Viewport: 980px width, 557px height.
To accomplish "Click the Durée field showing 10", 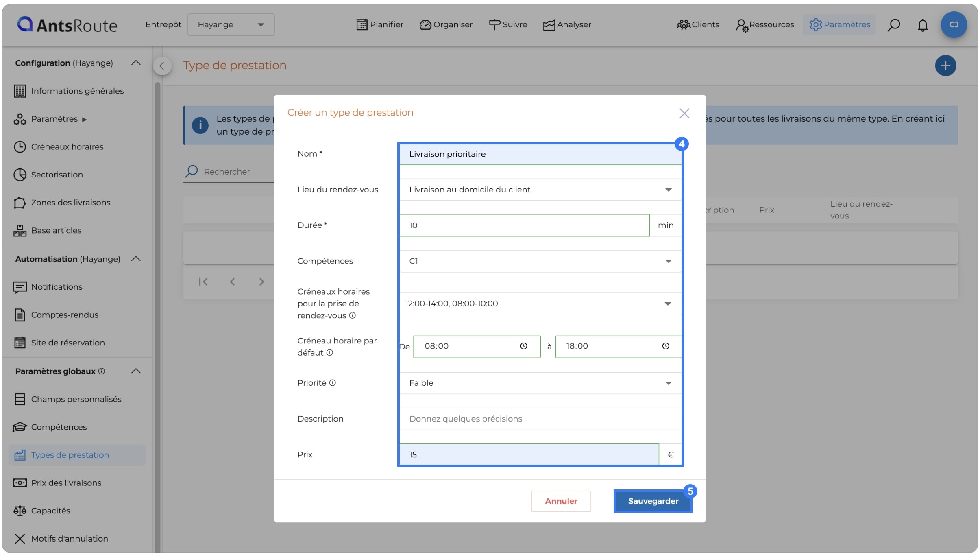I will [x=524, y=225].
